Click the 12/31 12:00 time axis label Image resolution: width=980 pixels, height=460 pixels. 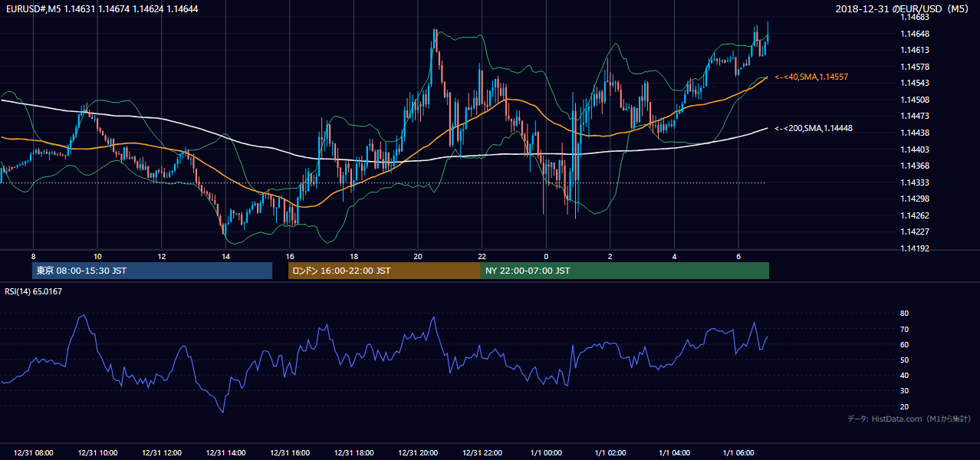coord(161,453)
